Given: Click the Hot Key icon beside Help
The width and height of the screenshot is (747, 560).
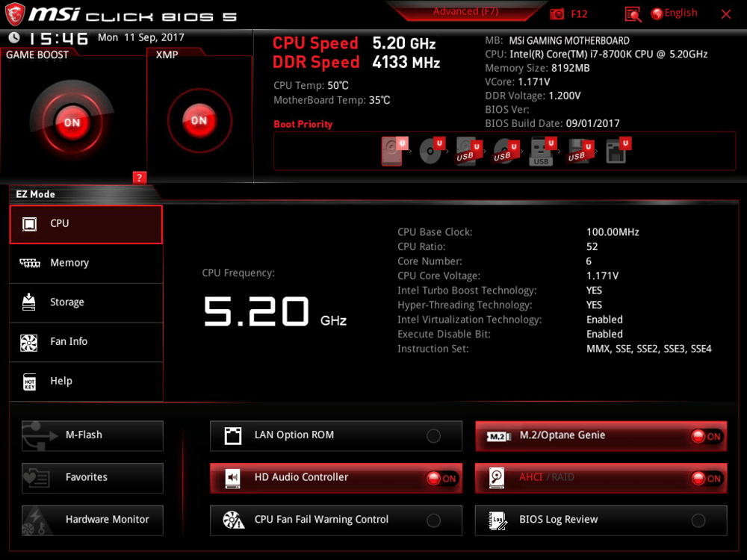Looking at the screenshot, I should (30, 382).
